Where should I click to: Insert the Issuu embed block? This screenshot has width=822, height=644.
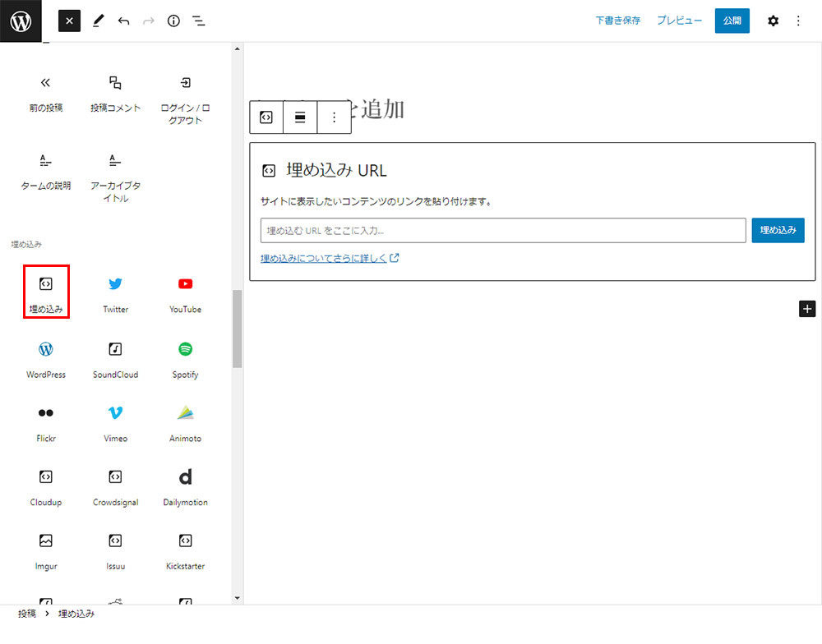[115, 552]
